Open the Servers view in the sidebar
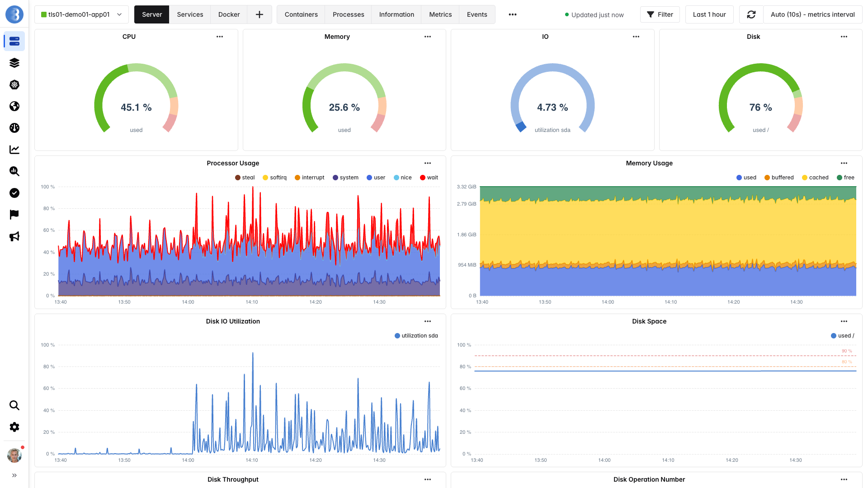Image resolution: width=868 pixels, height=488 pixels. (x=14, y=41)
